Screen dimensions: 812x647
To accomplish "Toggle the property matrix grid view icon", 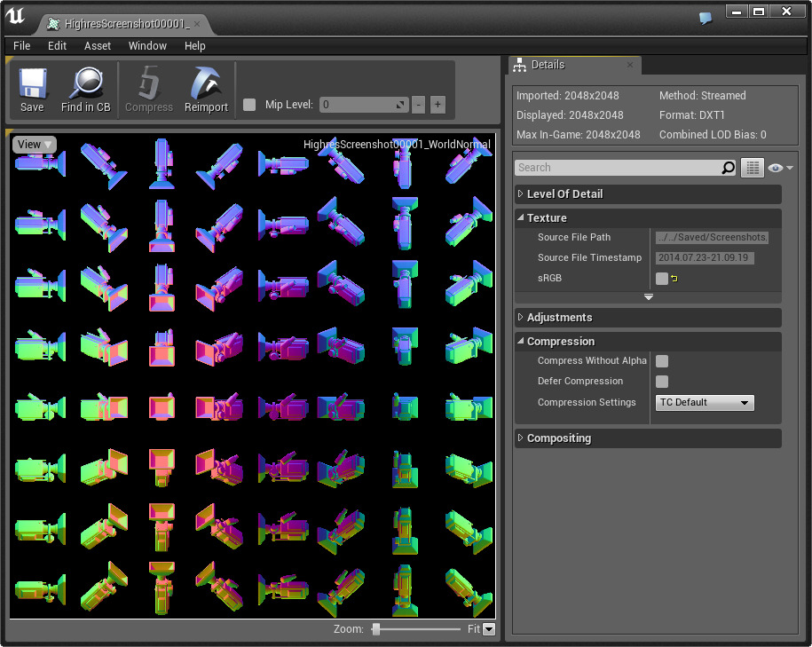I will pos(752,168).
